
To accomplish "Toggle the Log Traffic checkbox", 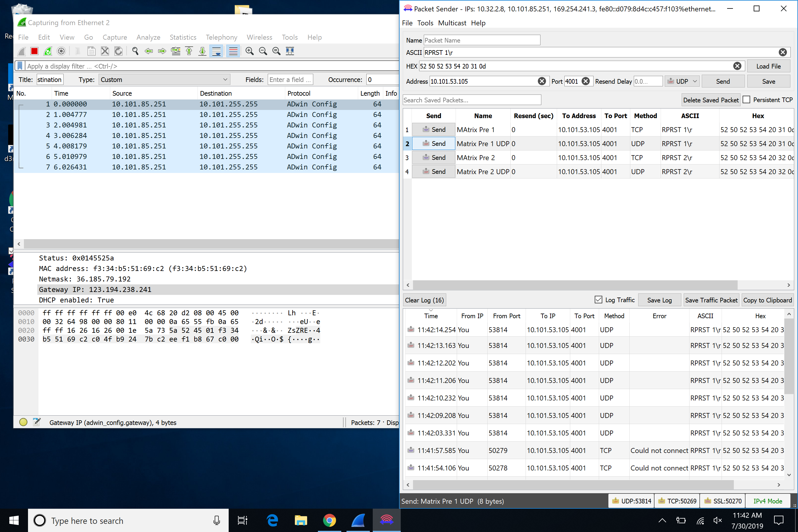I will coord(598,300).
